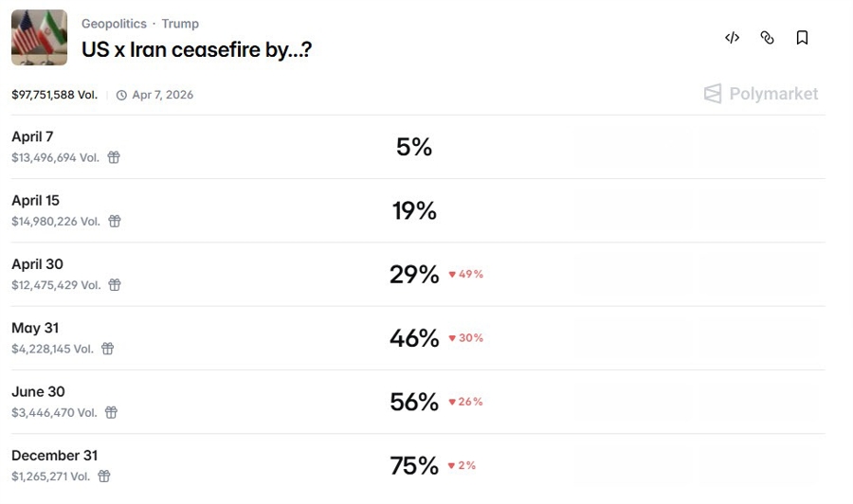Click gift icon in April 15 row
Image resolution: width=853 pixels, height=504 pixels.
[x=115, y=221]
